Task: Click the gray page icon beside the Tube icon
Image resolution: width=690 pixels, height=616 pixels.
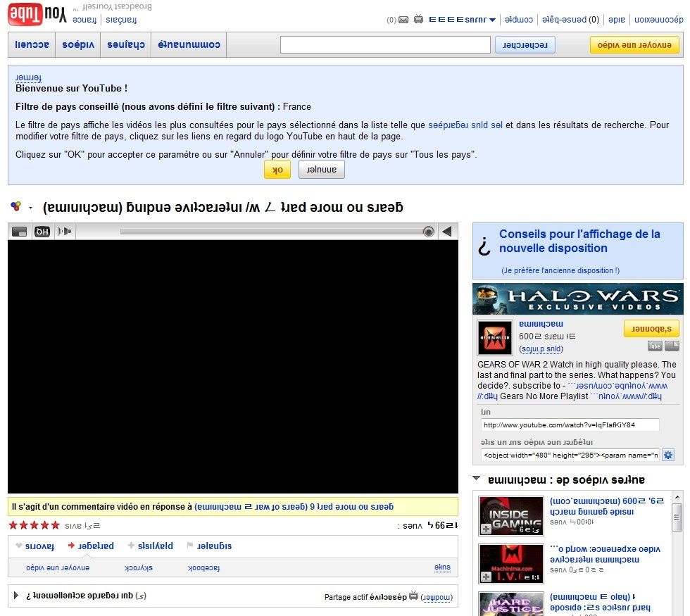Action: (x=672, y=346)
